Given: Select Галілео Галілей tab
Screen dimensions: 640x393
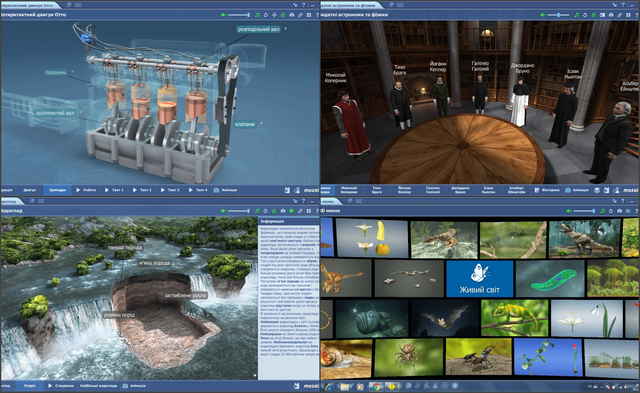Looking at the screenshot, I should [433, 190].
